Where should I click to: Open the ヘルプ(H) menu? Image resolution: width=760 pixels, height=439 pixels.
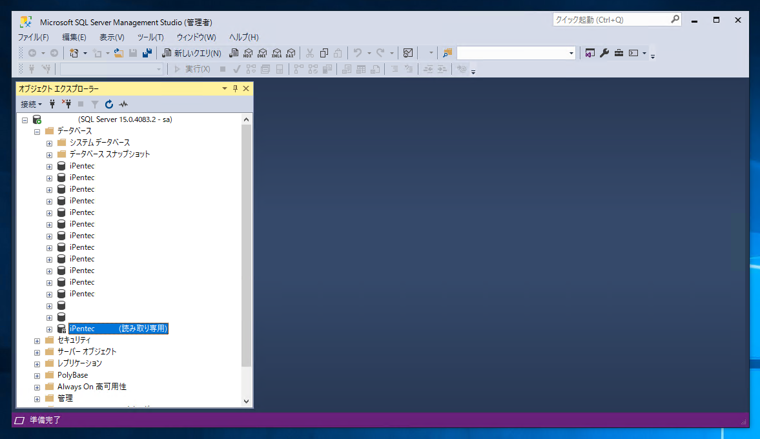[244, 37]
